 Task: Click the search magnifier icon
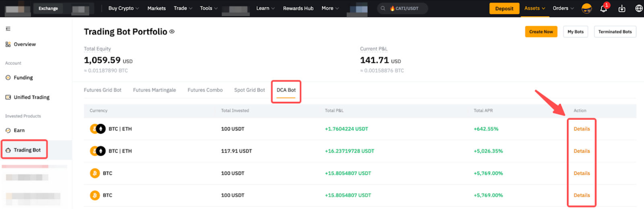coord(383,8)
